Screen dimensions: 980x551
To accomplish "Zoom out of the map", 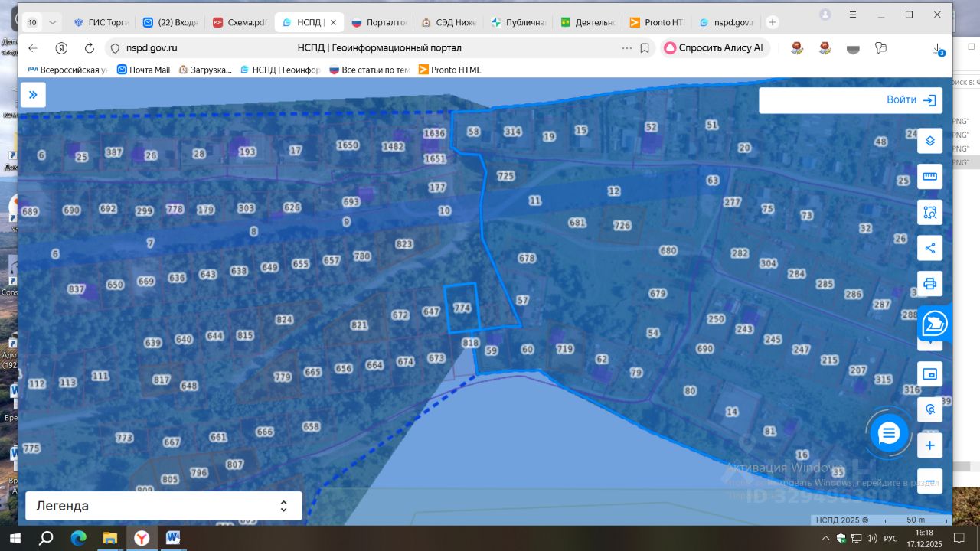I will [930, 481].
